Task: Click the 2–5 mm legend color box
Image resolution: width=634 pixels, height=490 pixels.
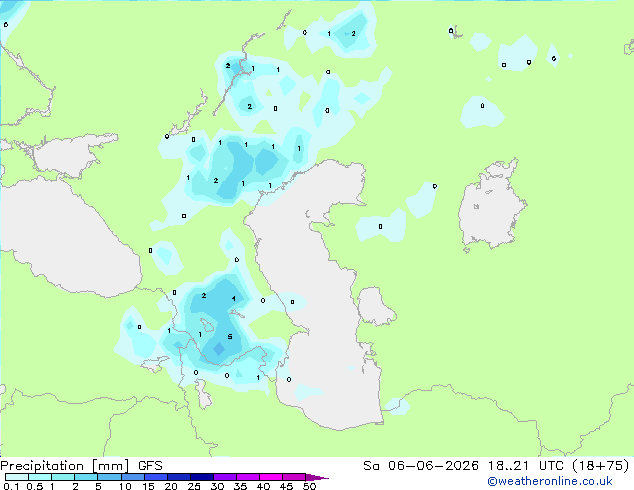Action: (86, 477)
